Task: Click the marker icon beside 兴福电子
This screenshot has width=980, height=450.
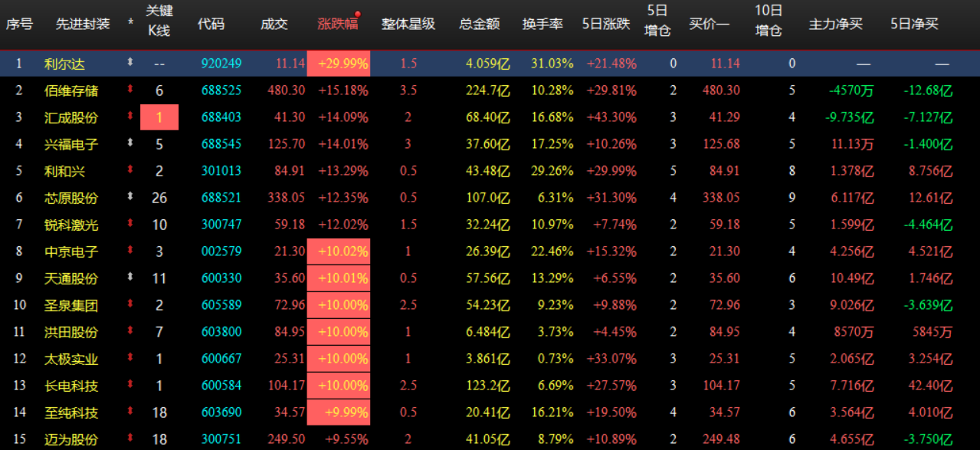Action: tap(130, 143)
